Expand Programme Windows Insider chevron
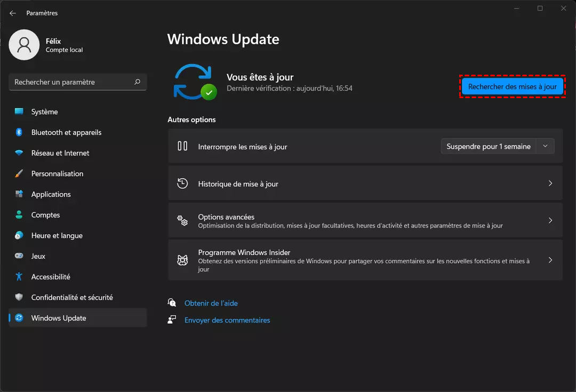 click(550, 260)
